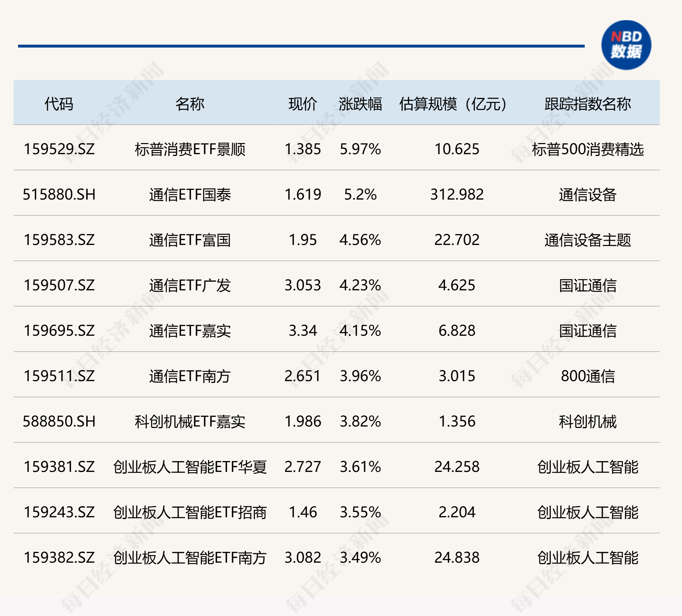Viewport: 682px width, 616px height.
Task: Select code 515880.SH
Action: tap(59, 195)
